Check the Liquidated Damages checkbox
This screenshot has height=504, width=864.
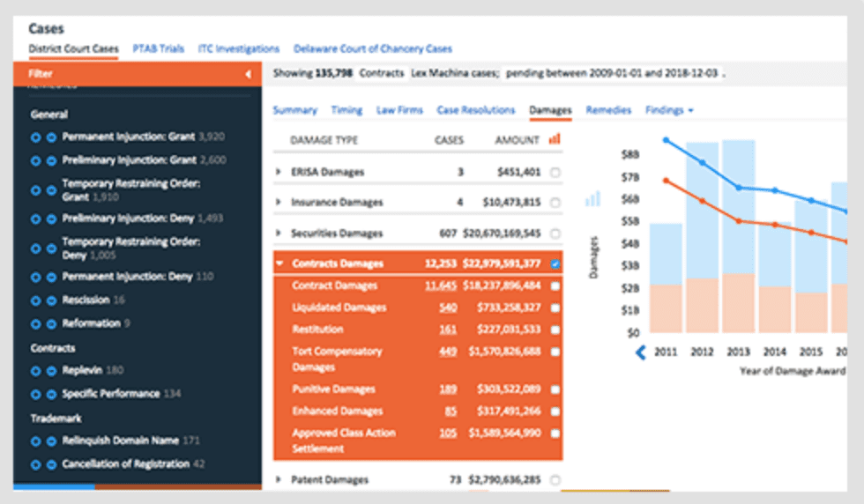pyautogui.click(x=555, y=308)
